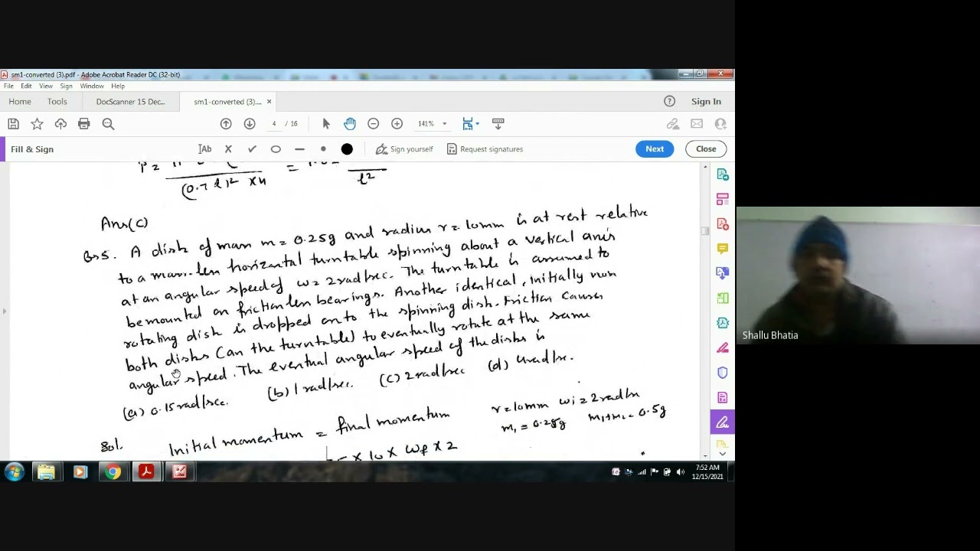Open the yellow Comment tool
Viewport: 980px width, 551px height.
(x=723, y=249)
